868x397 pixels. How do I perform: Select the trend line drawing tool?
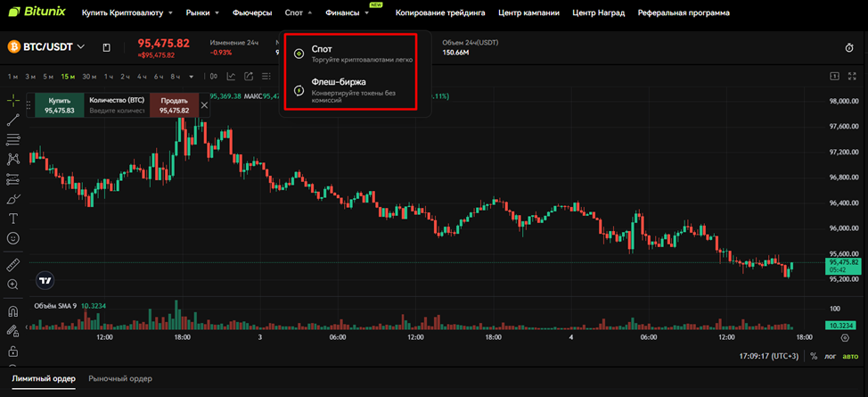coord(13,120)
